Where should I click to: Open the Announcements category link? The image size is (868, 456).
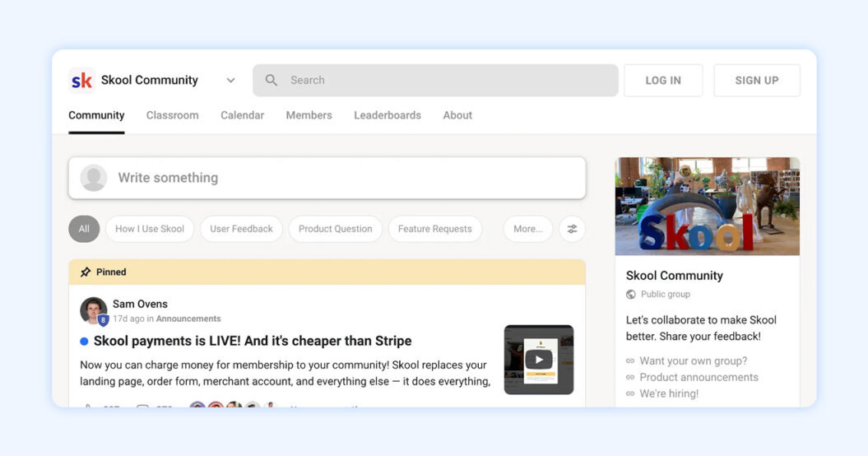click(x=188, y=319)
